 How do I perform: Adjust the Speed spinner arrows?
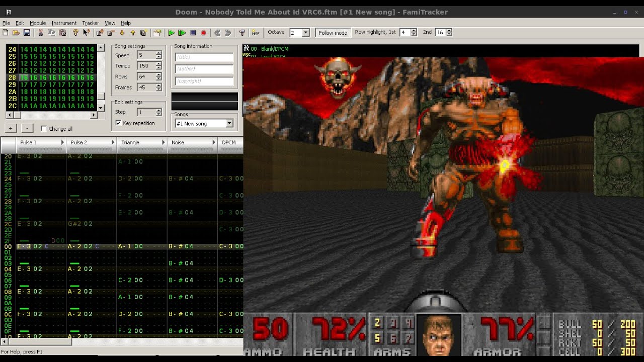[x=158, y=55]
